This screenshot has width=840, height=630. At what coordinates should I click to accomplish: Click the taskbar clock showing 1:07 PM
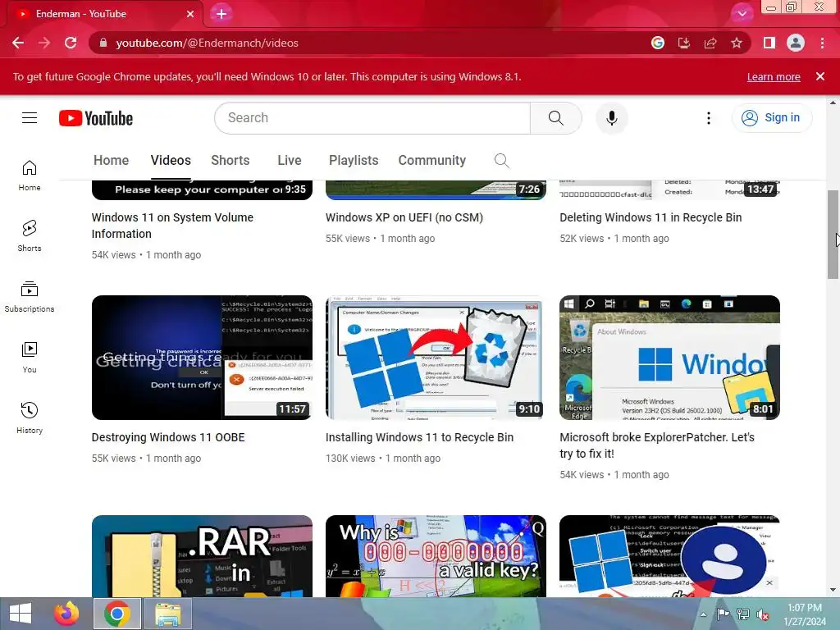tap(805, 614)
